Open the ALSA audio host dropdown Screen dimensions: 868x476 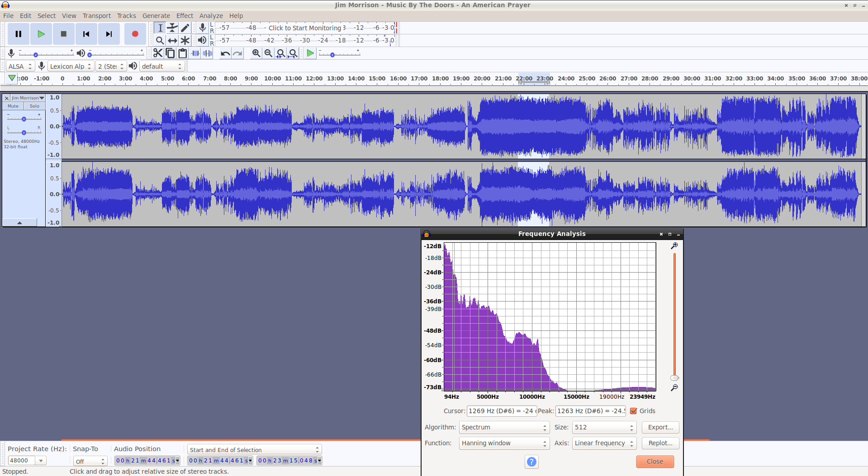coord(20,66)
